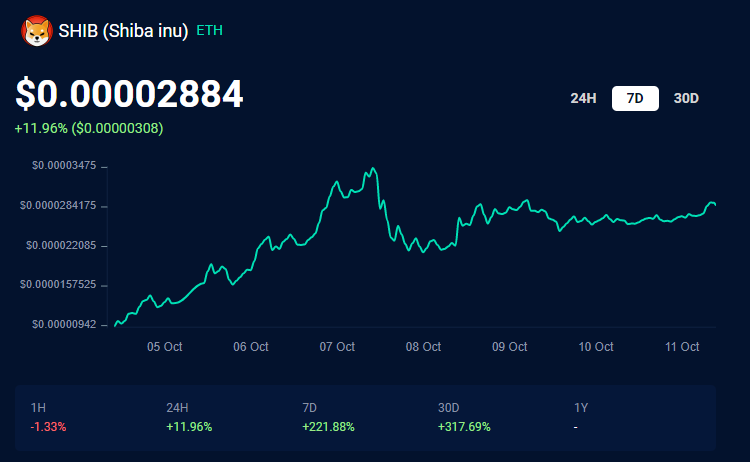
Task: Click the price chart peak near 07 Oct
Action: tap(373, 169)
